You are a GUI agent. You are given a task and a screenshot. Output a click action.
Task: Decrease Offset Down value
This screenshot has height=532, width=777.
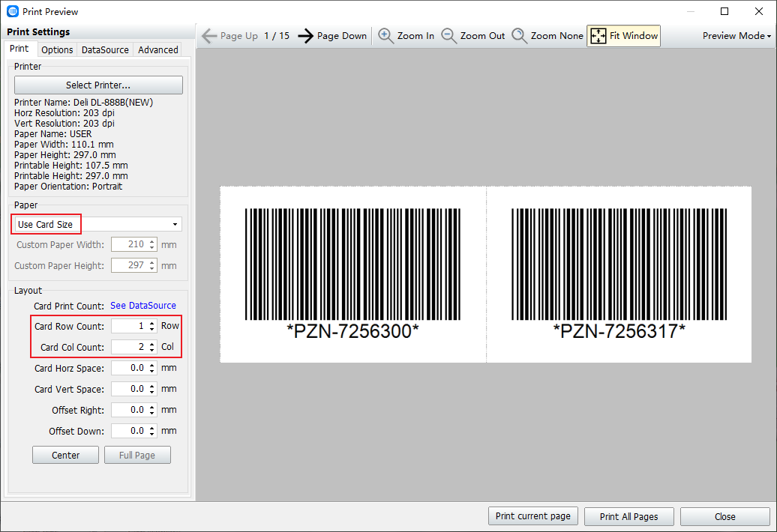(152, 434)
